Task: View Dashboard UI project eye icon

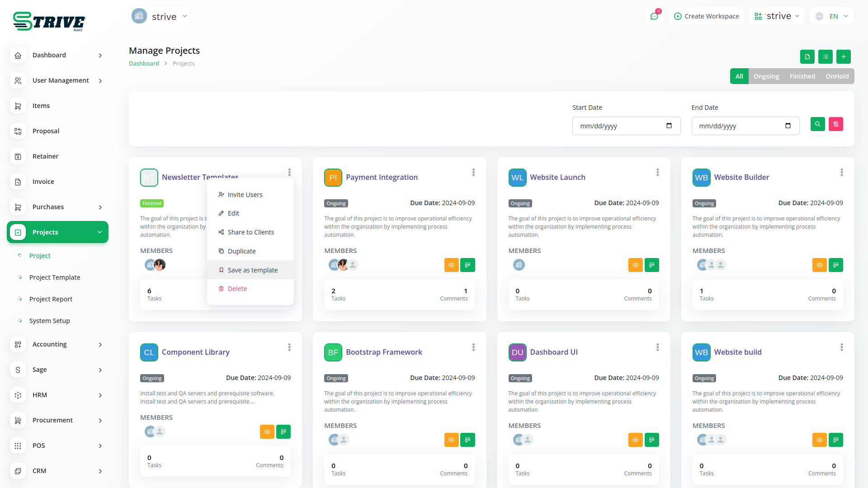Action: (x=635, y=440)
